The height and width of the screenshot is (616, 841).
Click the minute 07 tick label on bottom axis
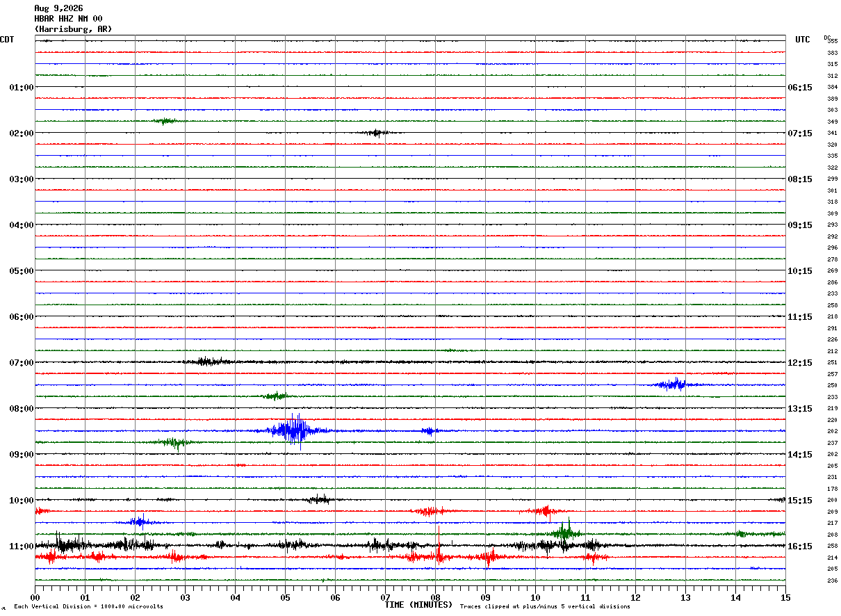[x=385, y=597]
